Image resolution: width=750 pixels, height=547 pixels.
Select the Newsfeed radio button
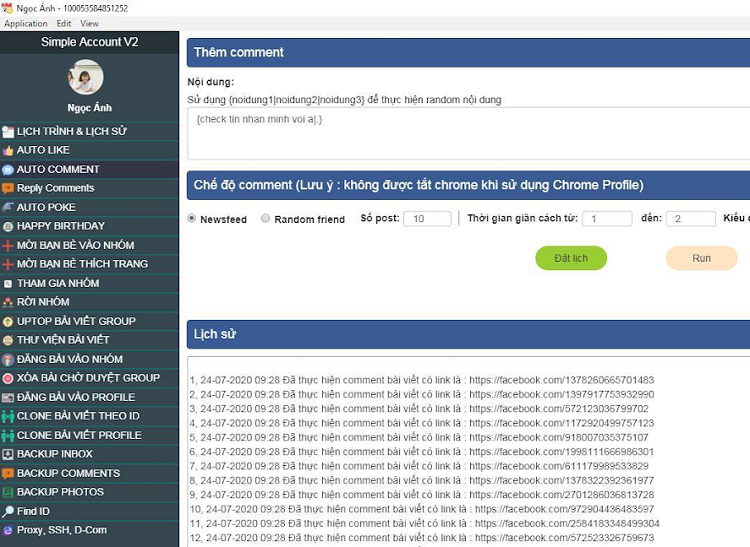coord(192,219)
